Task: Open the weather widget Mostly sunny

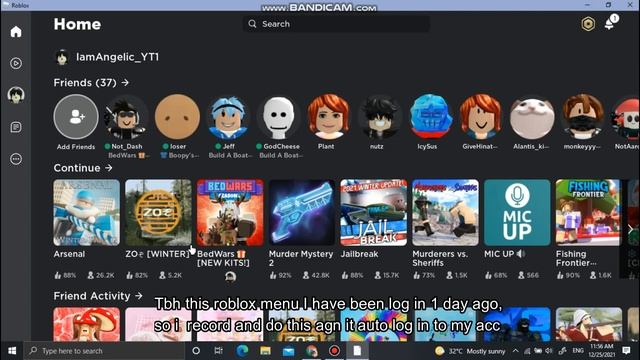Action: 470,351
